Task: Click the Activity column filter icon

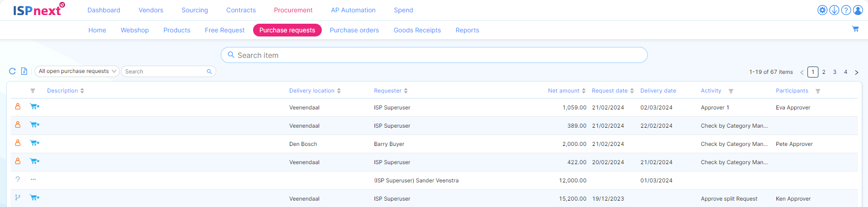Action: pyautogui.click(x=731, y=91)
